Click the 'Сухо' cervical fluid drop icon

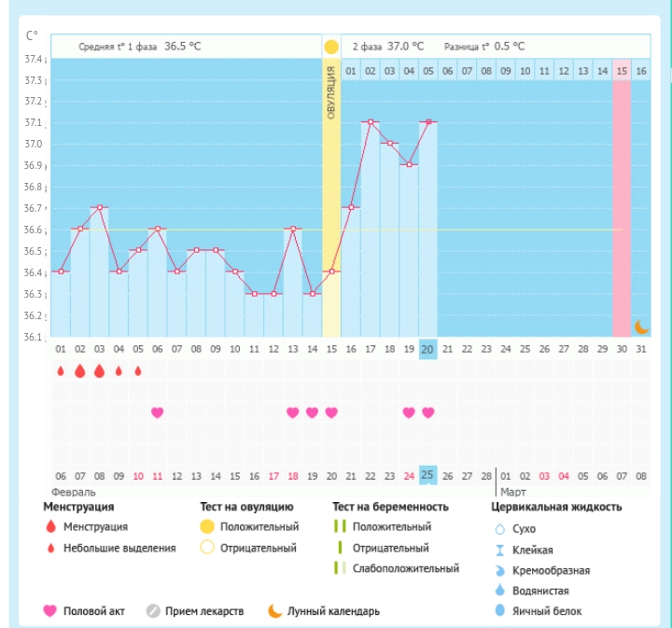click(x=497, y=529)
